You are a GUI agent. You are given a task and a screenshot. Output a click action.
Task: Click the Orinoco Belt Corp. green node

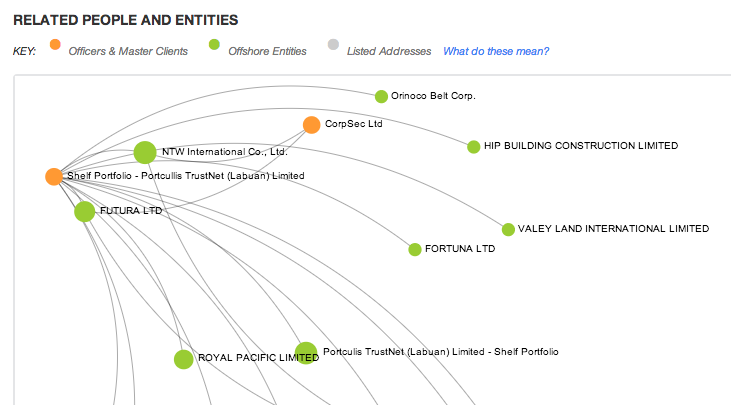pos(381,97)
